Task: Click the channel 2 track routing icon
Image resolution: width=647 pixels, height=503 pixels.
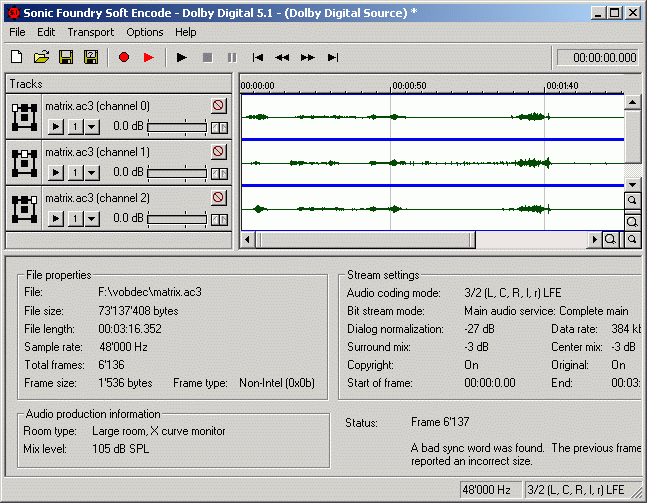Action: coord(24,209)
